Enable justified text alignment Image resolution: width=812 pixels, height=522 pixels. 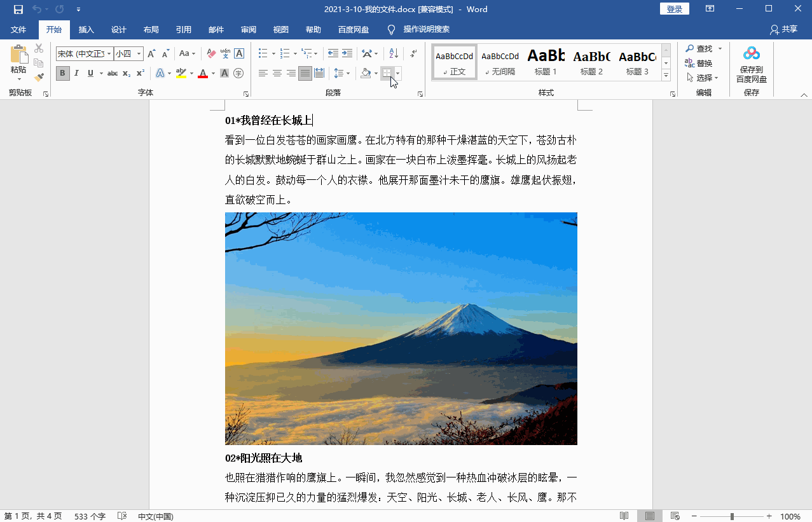coord(305,73)
